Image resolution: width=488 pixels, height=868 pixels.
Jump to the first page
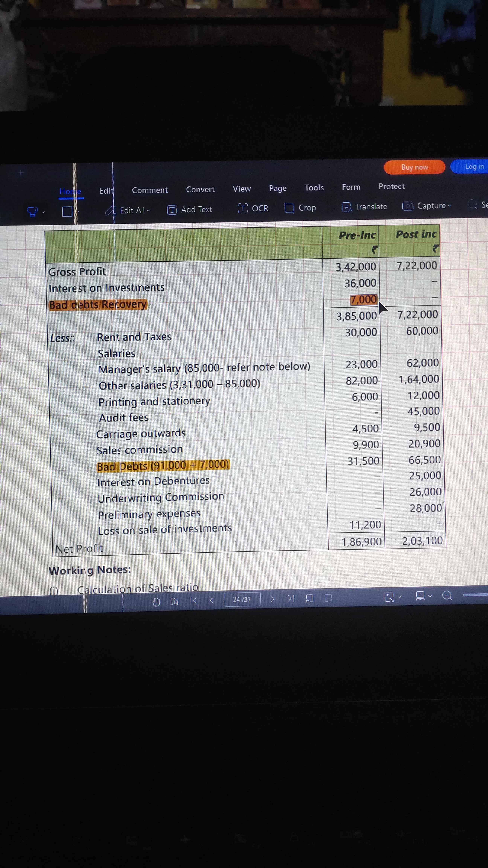(x=193, y=601)
